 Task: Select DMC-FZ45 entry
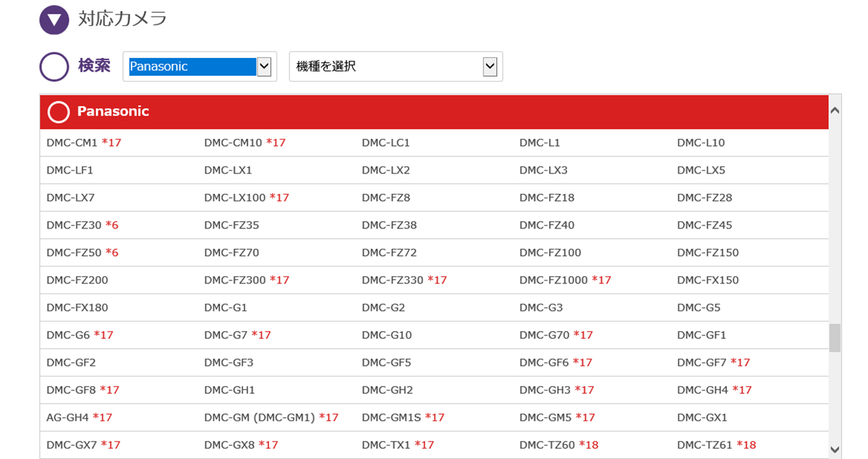(705, 226)
